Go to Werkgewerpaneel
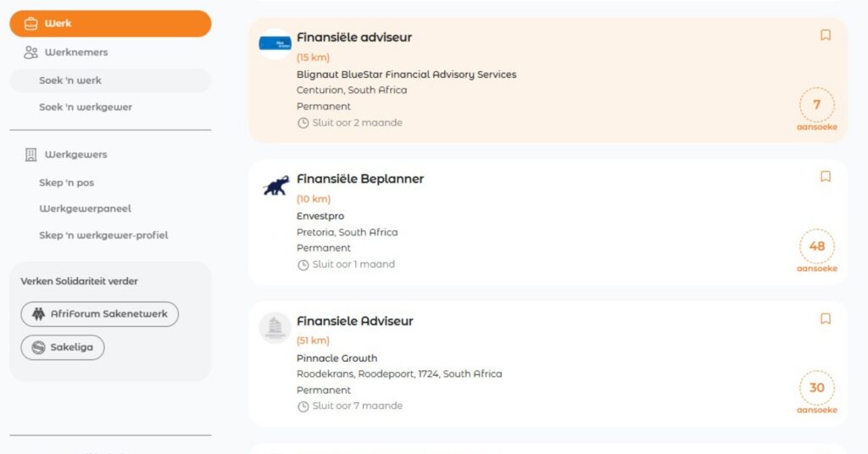 [x=86, y=209]
